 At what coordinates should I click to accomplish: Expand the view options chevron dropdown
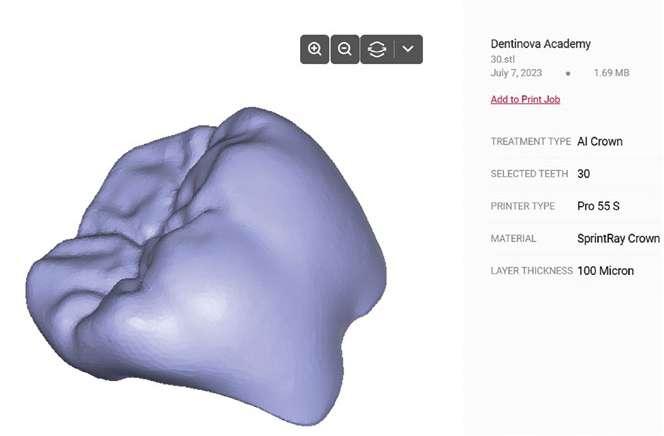[408, 49]
